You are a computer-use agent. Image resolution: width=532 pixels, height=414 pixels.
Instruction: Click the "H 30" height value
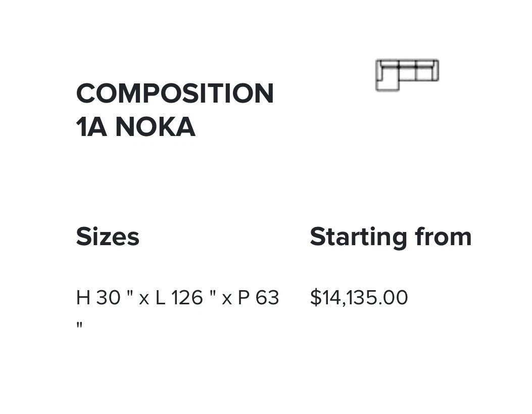point(99,298)
